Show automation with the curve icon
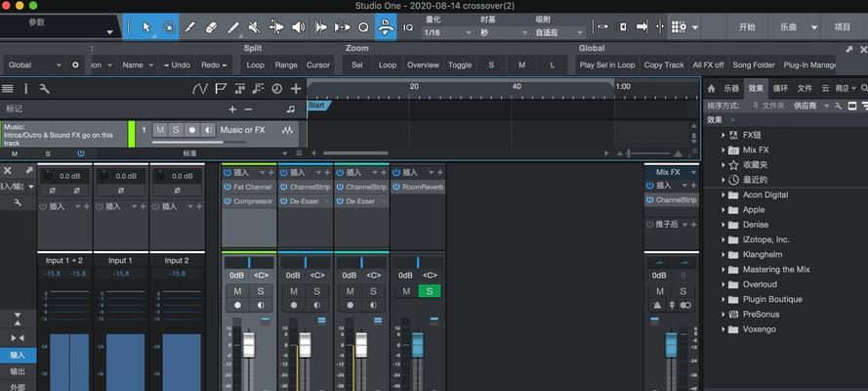 [x=199, y=89]
